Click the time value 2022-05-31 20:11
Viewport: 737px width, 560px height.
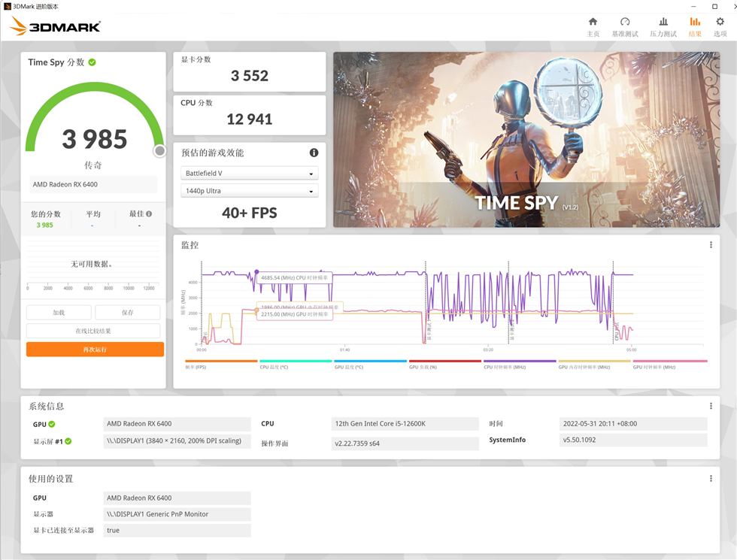pyautogui.click(x=633, y=424)
